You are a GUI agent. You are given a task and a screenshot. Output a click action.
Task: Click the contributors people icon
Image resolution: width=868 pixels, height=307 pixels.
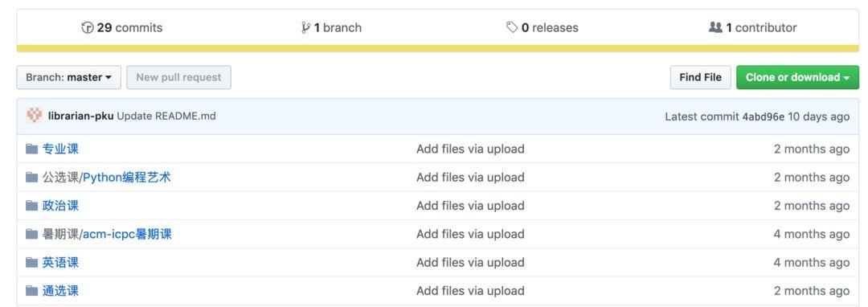[715, 27]
